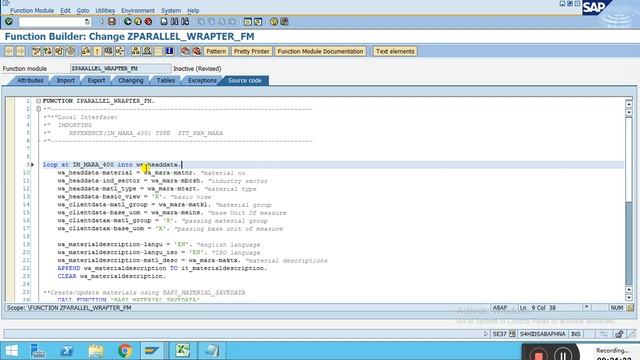Switch to the Tables tab
640x360 pixels.
pos(166,80)
